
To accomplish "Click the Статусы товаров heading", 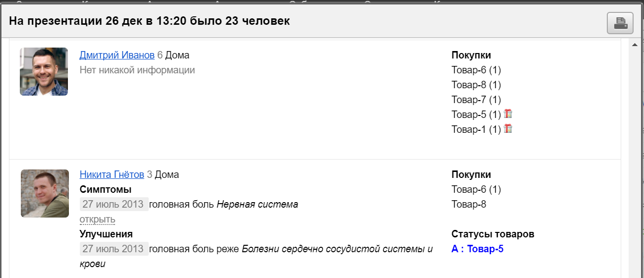I will coord(493,234).
